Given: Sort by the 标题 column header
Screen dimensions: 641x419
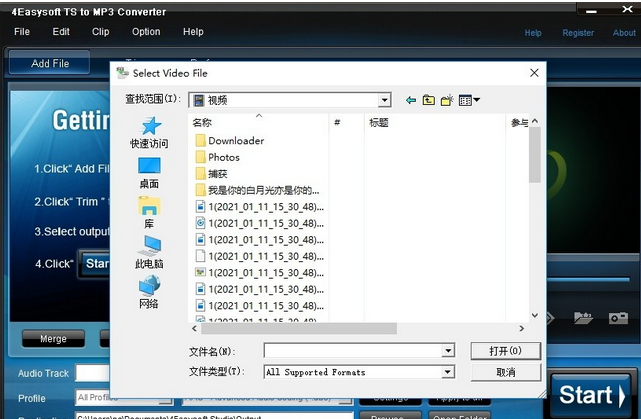Looking at the screenshot, I should pyautogui.click(x=435, y=123).
